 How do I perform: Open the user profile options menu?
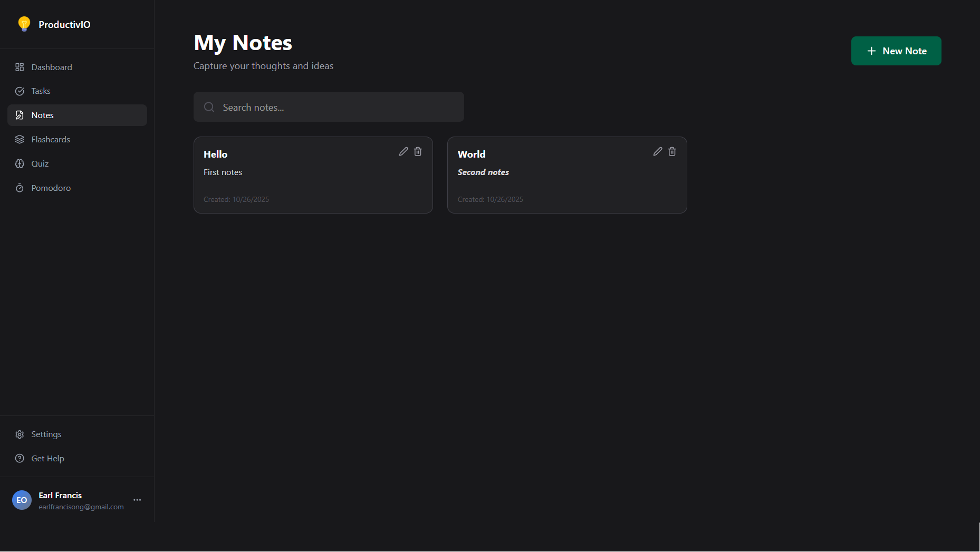coord(137,500)
